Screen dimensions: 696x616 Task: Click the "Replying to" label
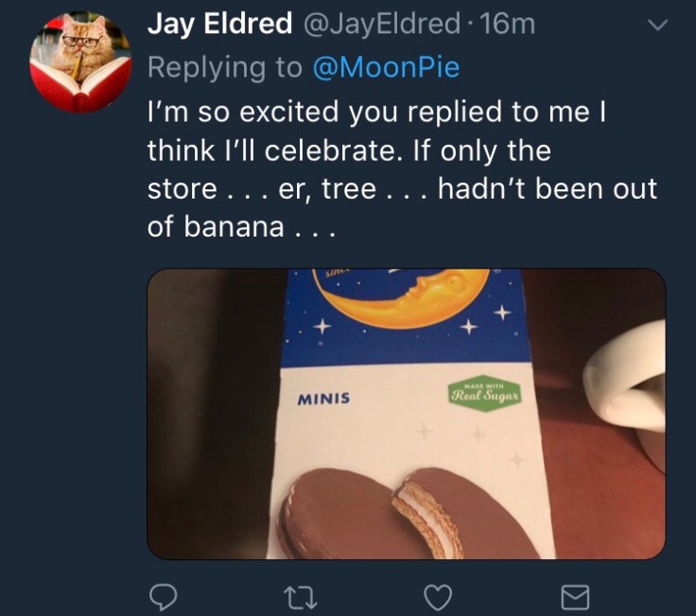(223, 67)
